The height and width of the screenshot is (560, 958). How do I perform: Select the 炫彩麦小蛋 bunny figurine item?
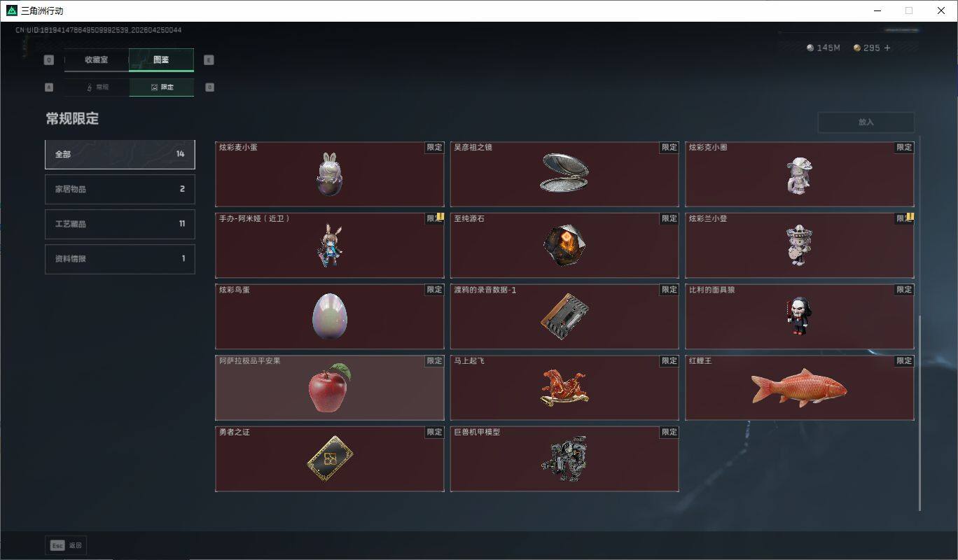coord(330,174)
